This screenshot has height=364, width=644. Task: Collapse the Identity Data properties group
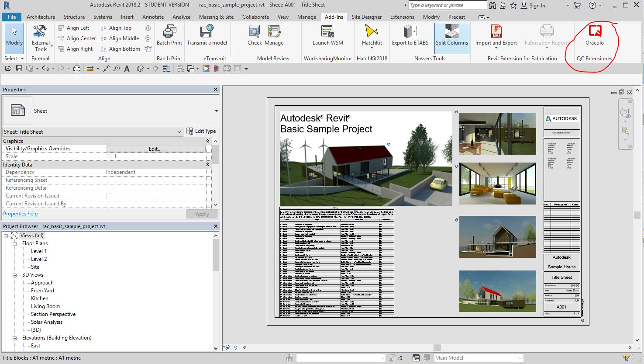click(x=207, y=165)
